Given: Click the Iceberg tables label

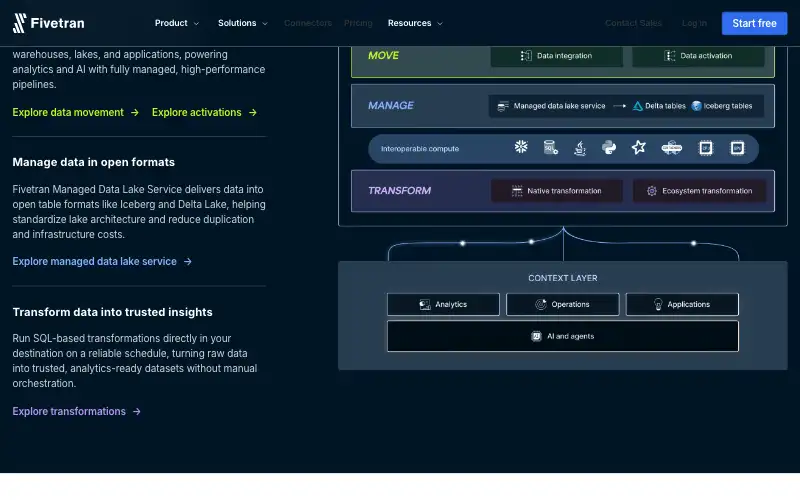Looking at the screenshot, I should 728,106.
